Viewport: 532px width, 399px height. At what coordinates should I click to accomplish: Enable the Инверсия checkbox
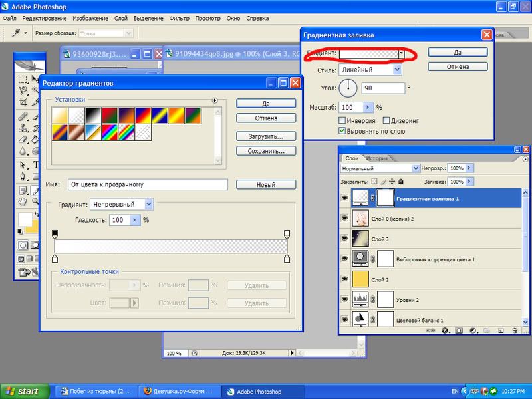pos(342,120)
